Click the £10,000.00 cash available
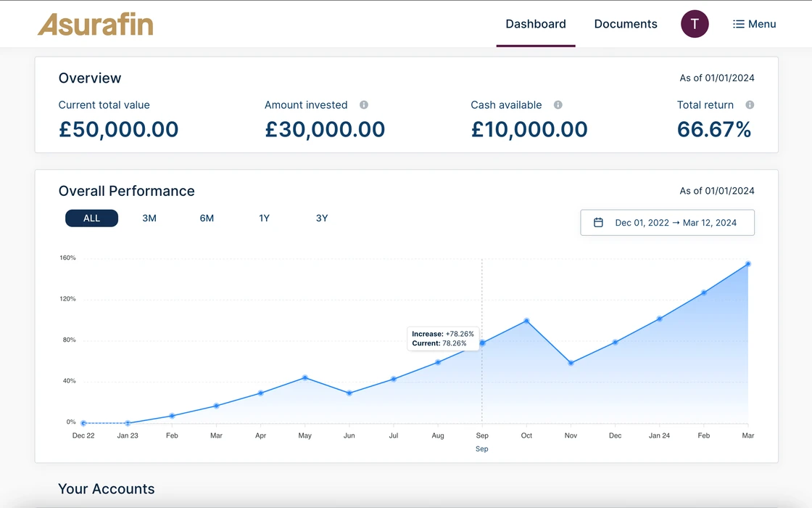812x508 pixels. point(529,129)
